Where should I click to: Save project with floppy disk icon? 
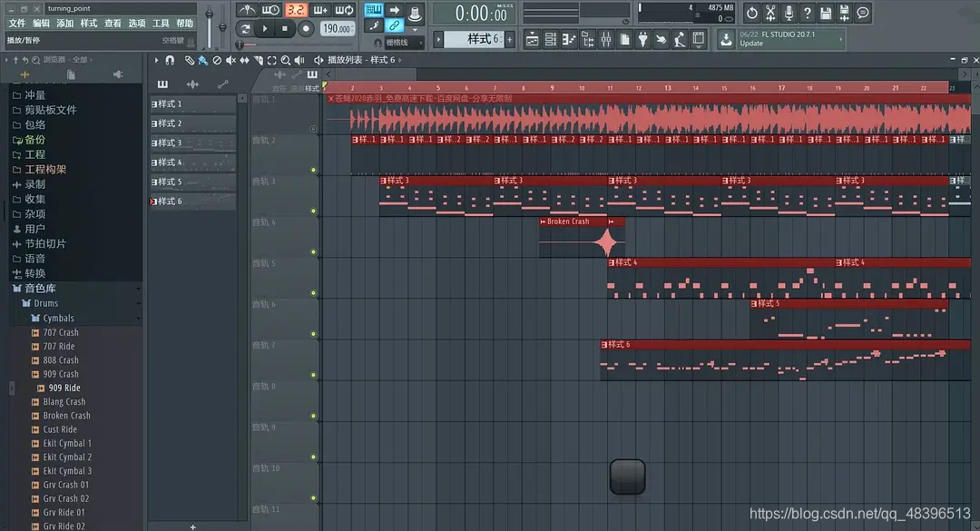click(x=826, y=13)
